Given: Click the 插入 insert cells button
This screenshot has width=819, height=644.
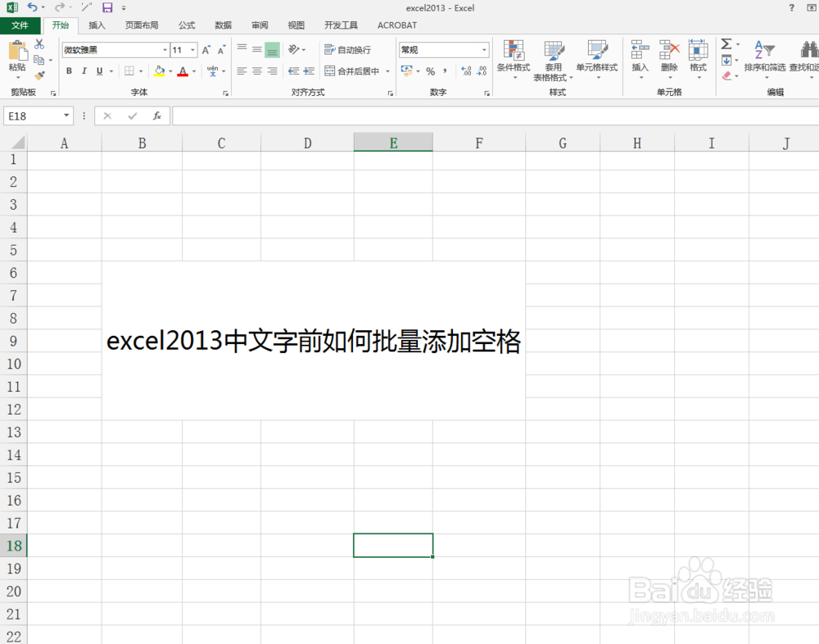Looking at the screenshot, I should click(x=640, y=59).
